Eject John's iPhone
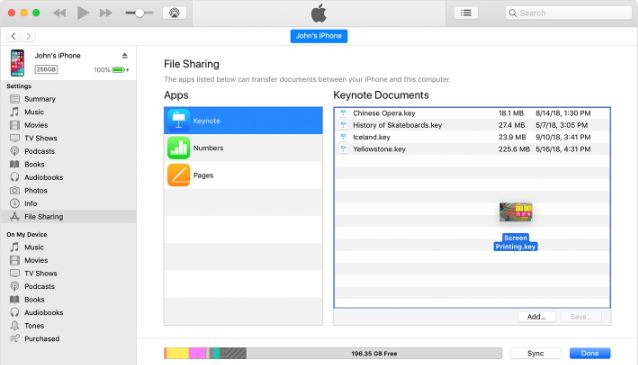638x365 pixels. pos(125,55)
